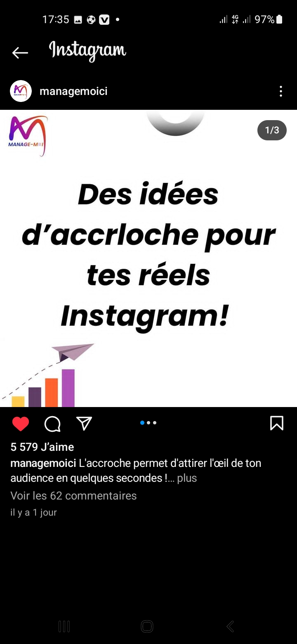Viewport: 297px width, 644px height.
Task: Tap the back arrow next to Instagram
Action: click(x=20, y=52)
